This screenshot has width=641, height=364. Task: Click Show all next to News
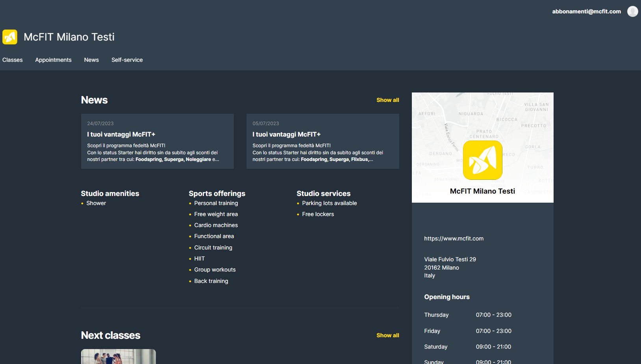[388, 100]
